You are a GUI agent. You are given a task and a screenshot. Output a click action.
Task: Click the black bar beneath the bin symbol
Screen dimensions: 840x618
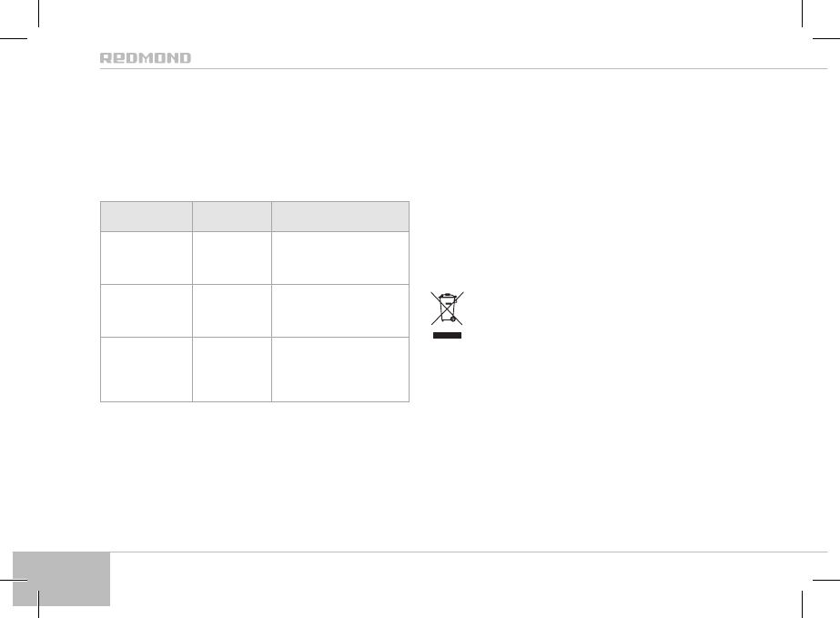[447, 334]
